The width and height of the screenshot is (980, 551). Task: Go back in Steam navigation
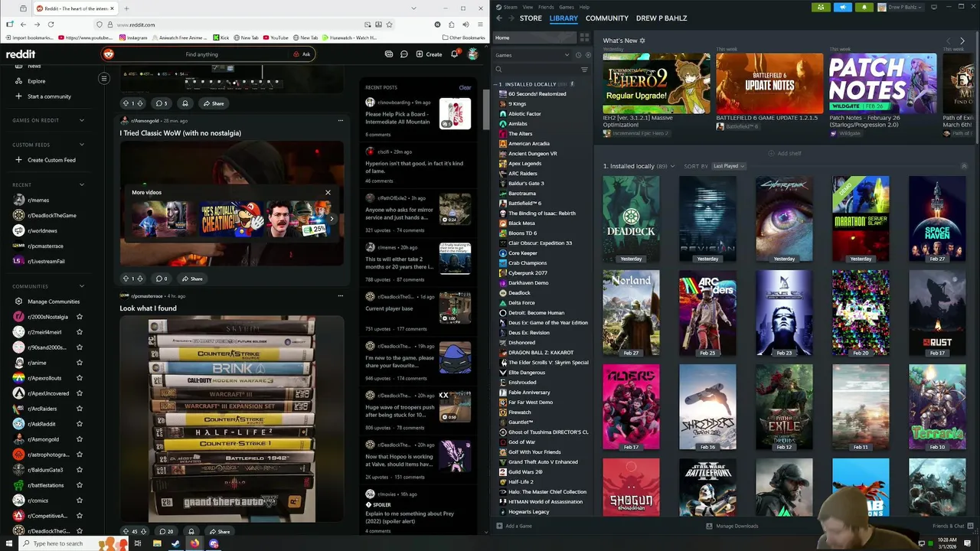point(499,18)
